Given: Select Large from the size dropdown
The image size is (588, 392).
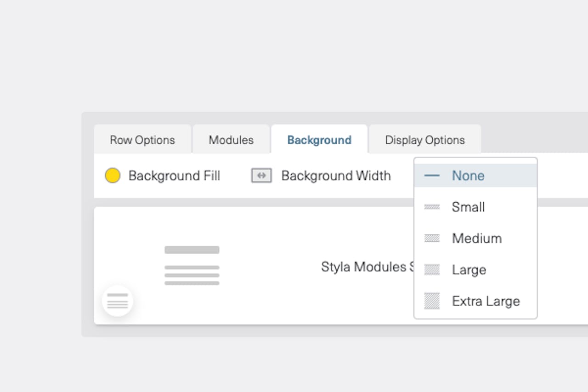Looking at the screenshot, I should (469, 270).
